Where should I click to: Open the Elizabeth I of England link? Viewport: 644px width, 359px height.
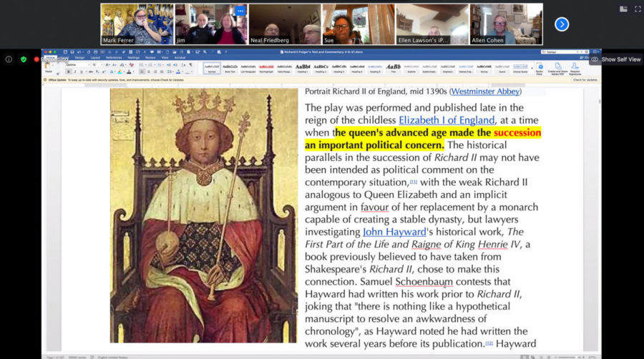[x=447, y=120]
